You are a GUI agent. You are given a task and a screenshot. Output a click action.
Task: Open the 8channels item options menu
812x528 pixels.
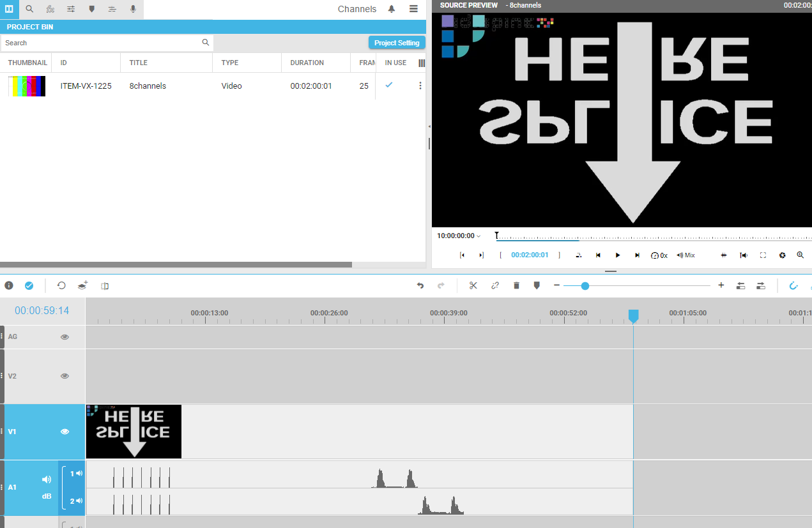[420, 86]
